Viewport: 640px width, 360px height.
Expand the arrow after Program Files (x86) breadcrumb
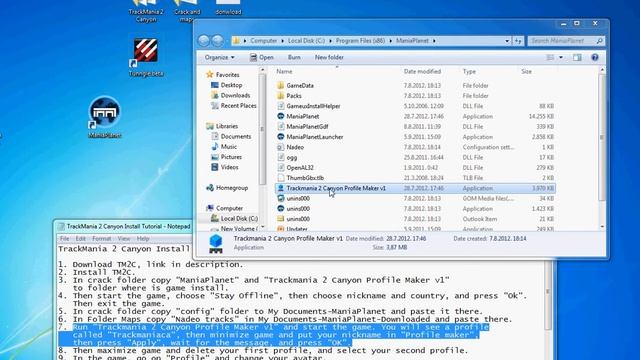391,41
